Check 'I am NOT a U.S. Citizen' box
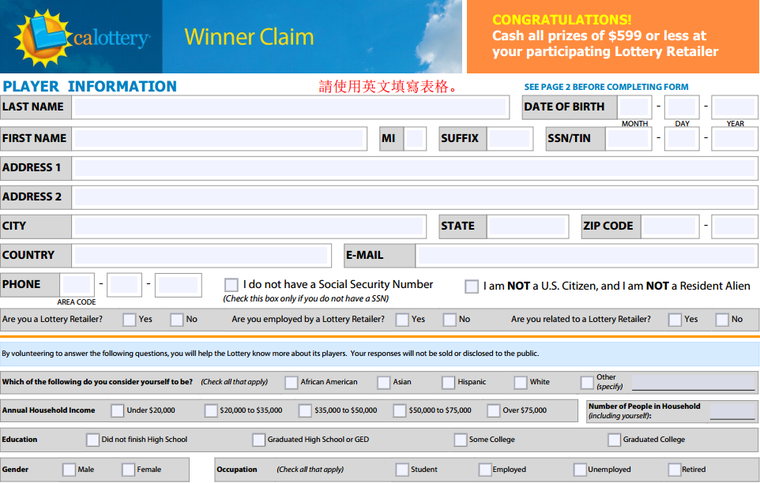Viewport: 760px width, 483px height. pos(471,286)
